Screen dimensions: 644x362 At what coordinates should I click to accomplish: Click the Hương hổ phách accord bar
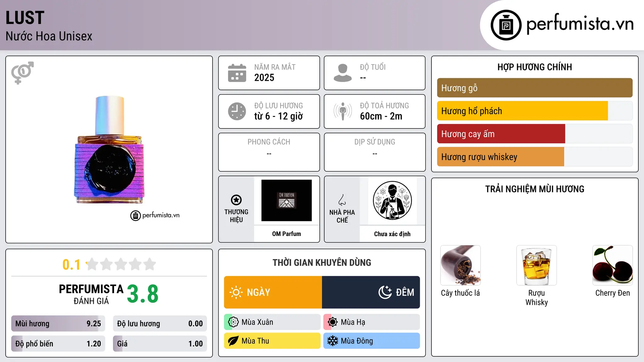tap(535, 111)
